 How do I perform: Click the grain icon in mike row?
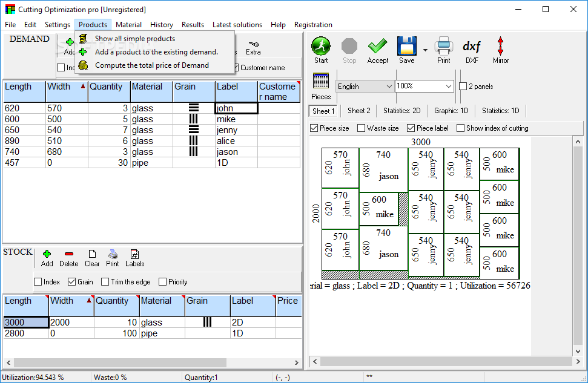point(194,119)
